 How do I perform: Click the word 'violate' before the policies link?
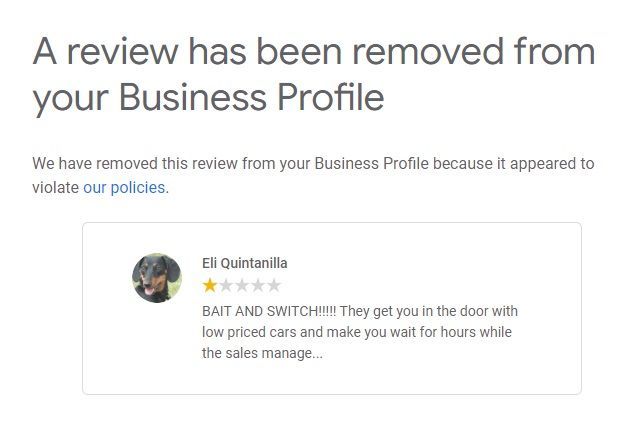(55, 187)
